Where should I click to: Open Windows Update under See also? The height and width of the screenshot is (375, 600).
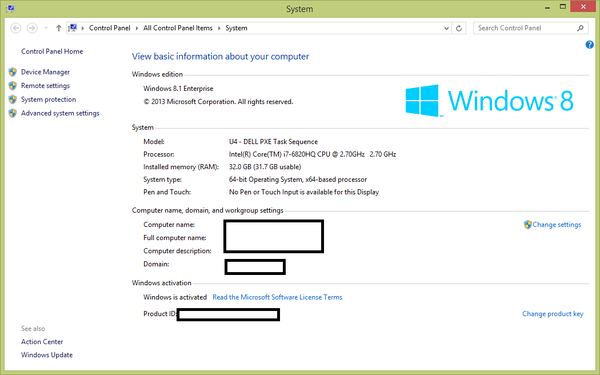(47, 355)
